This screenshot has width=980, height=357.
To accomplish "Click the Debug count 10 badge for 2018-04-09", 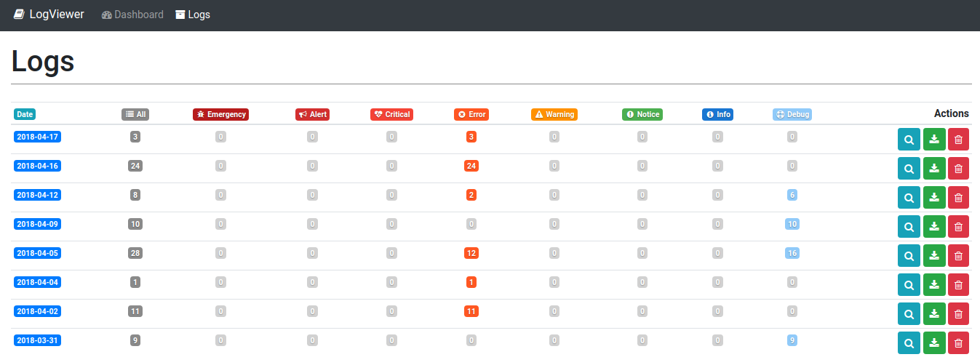I will tap(792, 224).
